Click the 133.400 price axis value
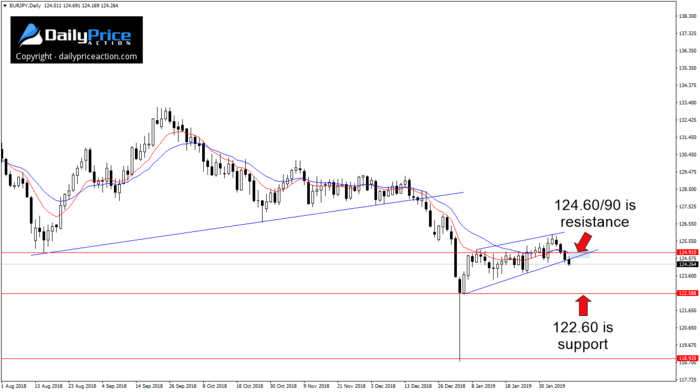Viewport: 700px width, 392px height. (688, 103)
